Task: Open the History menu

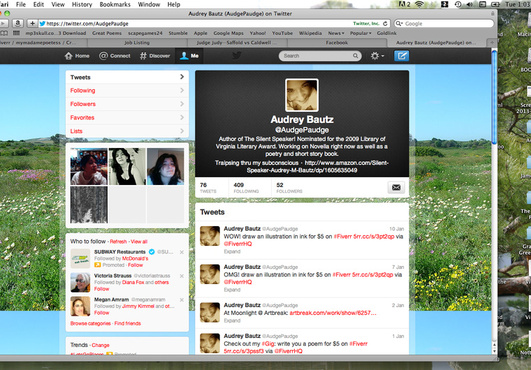Action: click(x=82, y=4)
